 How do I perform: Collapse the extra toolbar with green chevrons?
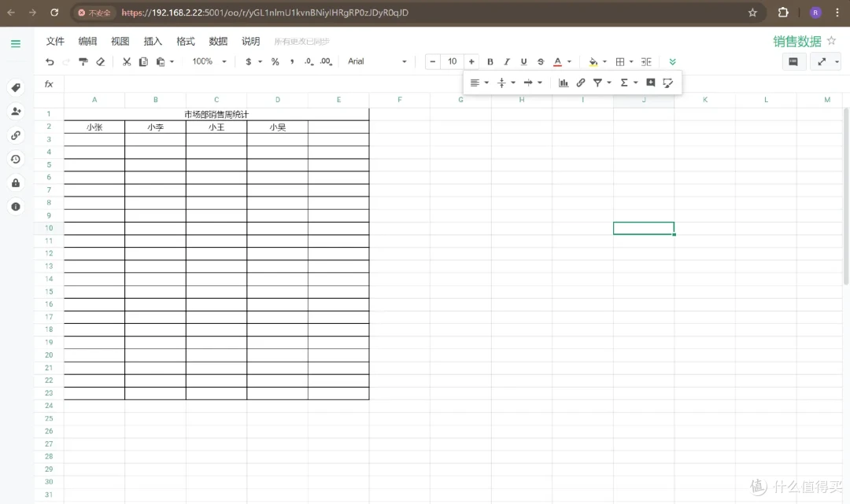tap(672, 61)
